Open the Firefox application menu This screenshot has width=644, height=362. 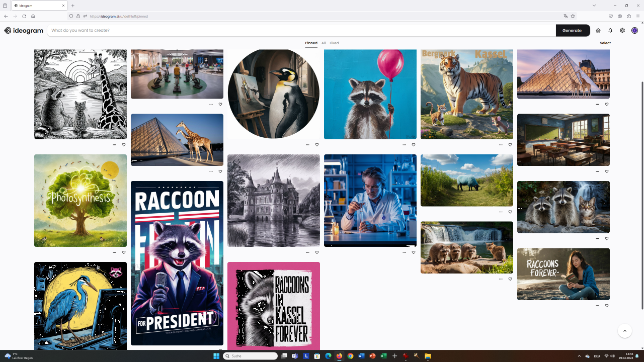coord(638,16)
